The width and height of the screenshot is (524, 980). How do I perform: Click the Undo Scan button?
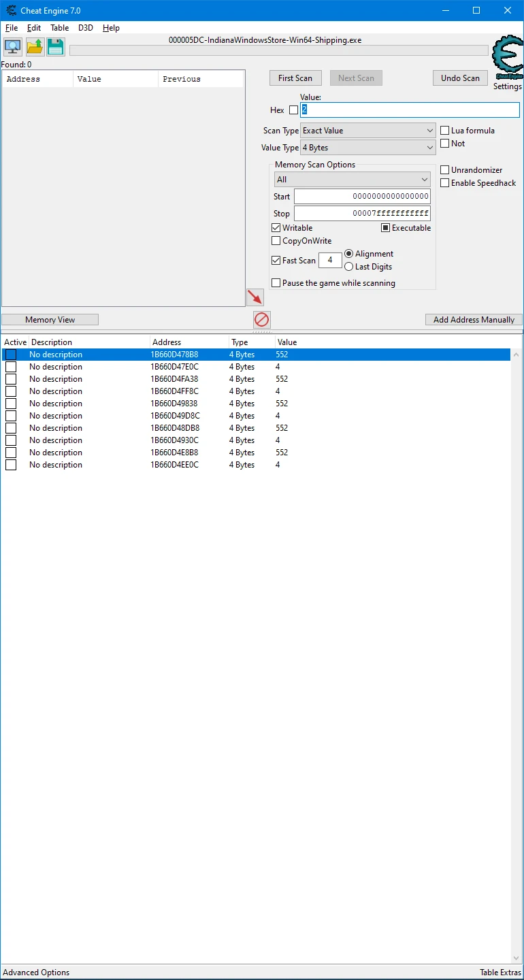pos(460,78)
